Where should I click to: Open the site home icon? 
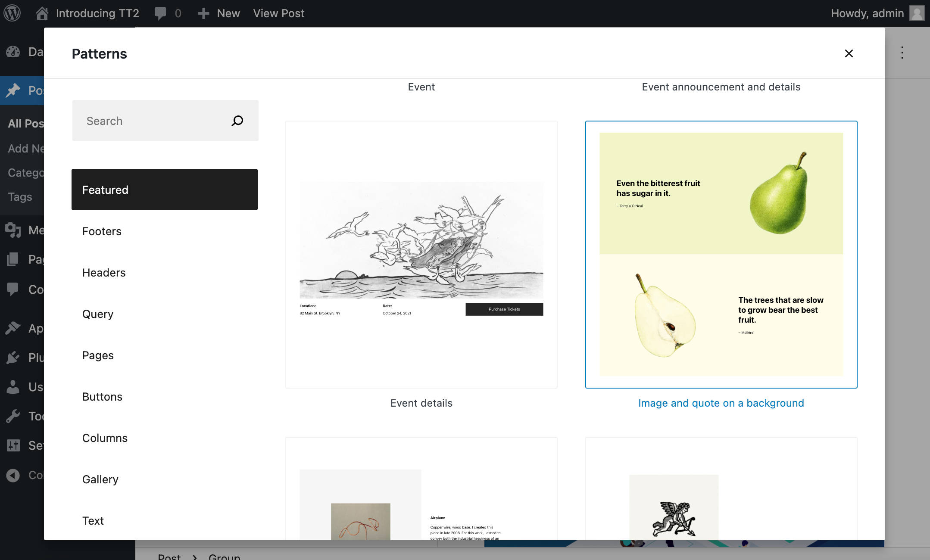(x=42, y=13)
